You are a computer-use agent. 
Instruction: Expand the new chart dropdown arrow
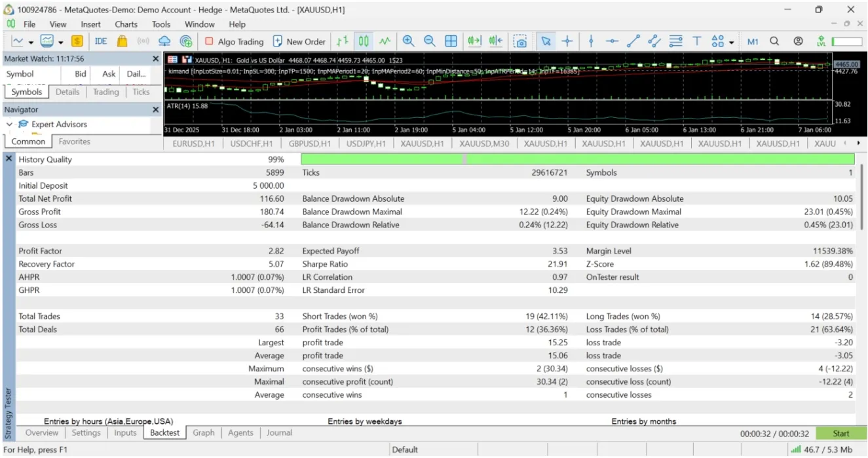pyautogui.click(x=31, y=42)
